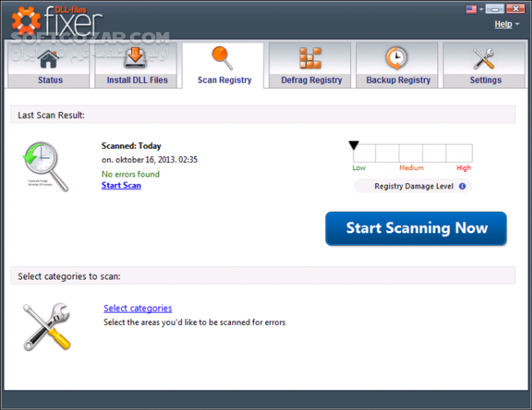
Task: Click the black damage level marker
Action: point(354,145)
